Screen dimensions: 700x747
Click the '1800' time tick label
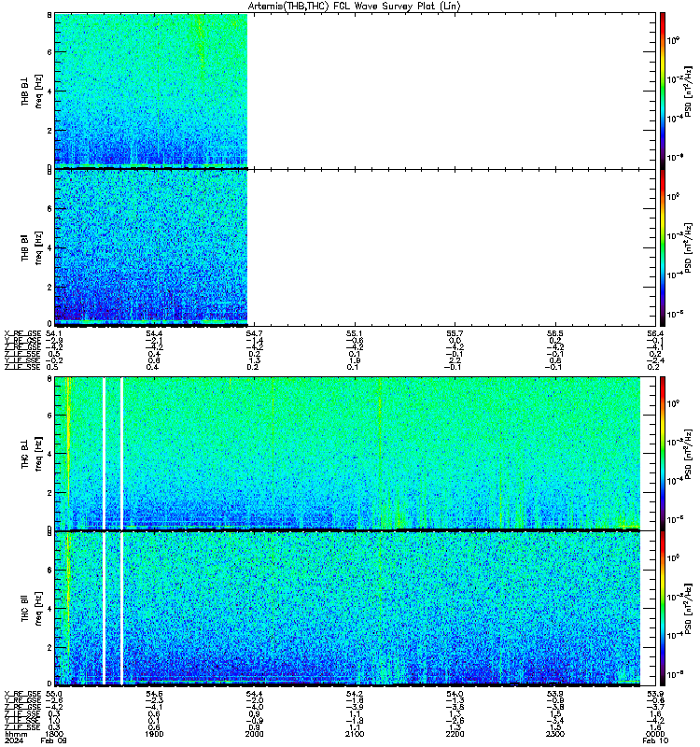(54, 734)
